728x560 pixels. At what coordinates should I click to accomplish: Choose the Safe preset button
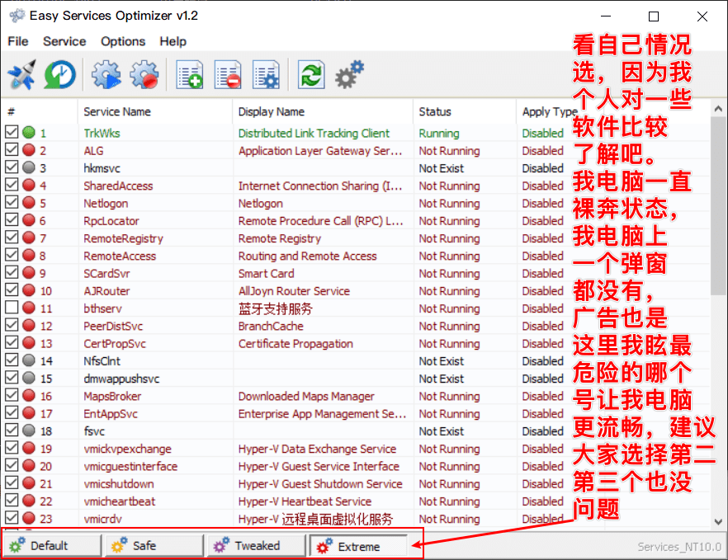pyautogui.click(x=154, y=546)
